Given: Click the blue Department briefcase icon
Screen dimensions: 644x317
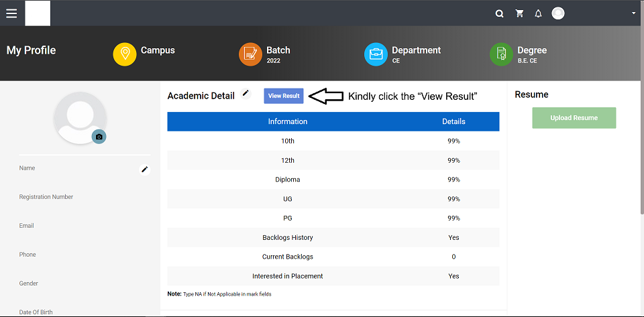Looking at the screenshot, I should click(x=376, y=54).
